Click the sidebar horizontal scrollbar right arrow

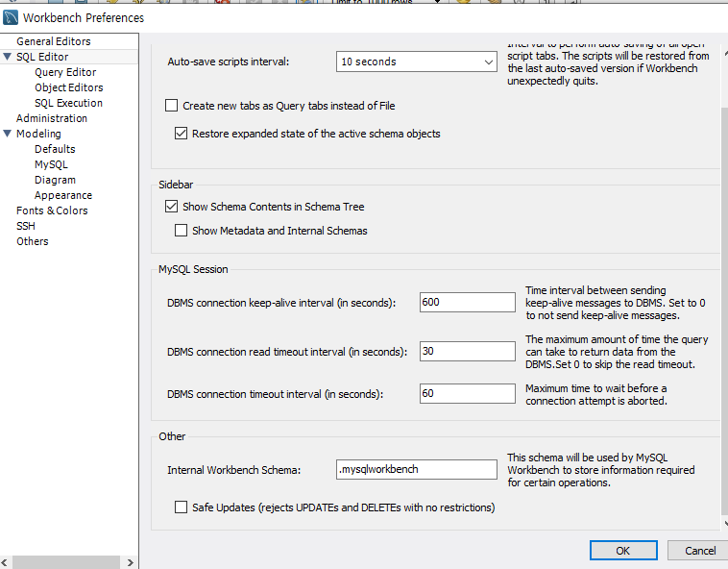coord(130,562)
